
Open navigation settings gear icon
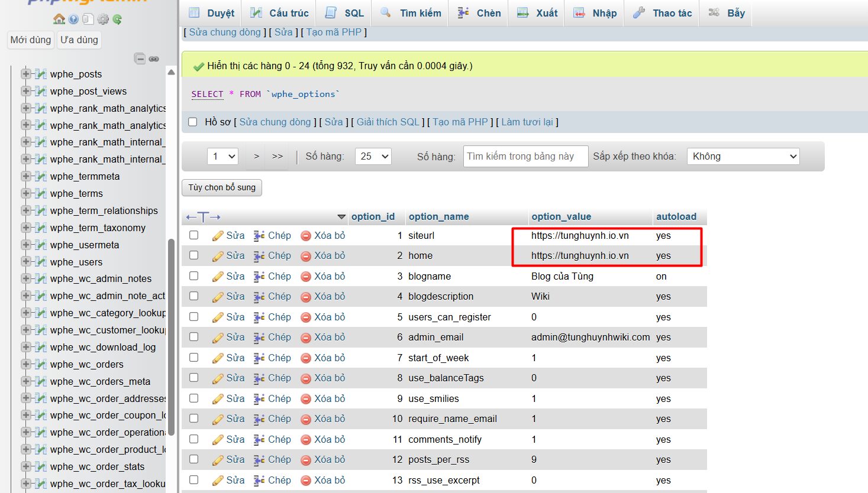tap(103, 20)
